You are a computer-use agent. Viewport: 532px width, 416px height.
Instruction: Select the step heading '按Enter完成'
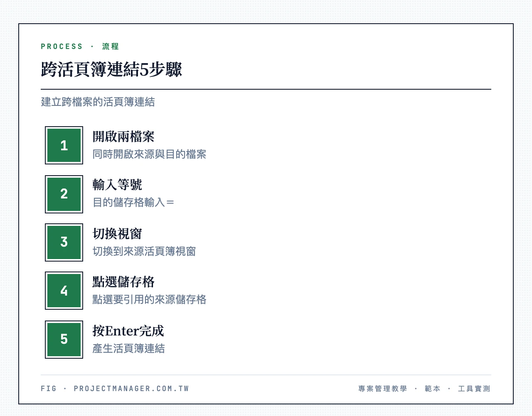coord(128,331)
